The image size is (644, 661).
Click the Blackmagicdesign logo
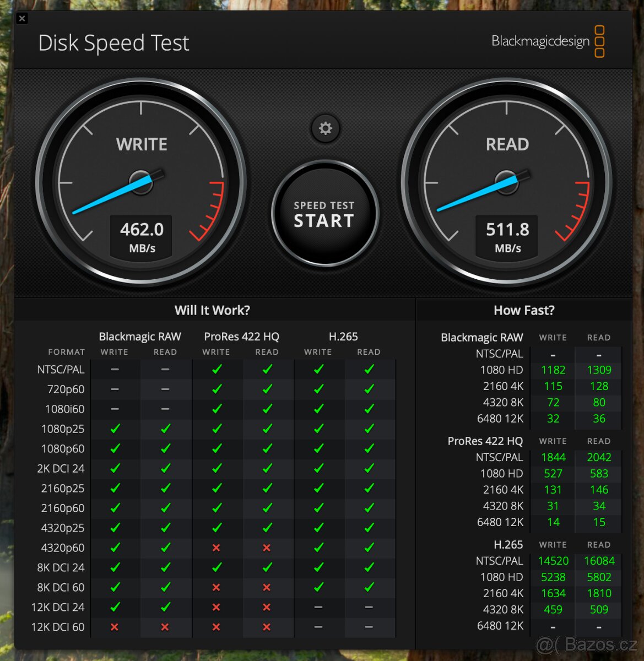(x=548, y=41)
